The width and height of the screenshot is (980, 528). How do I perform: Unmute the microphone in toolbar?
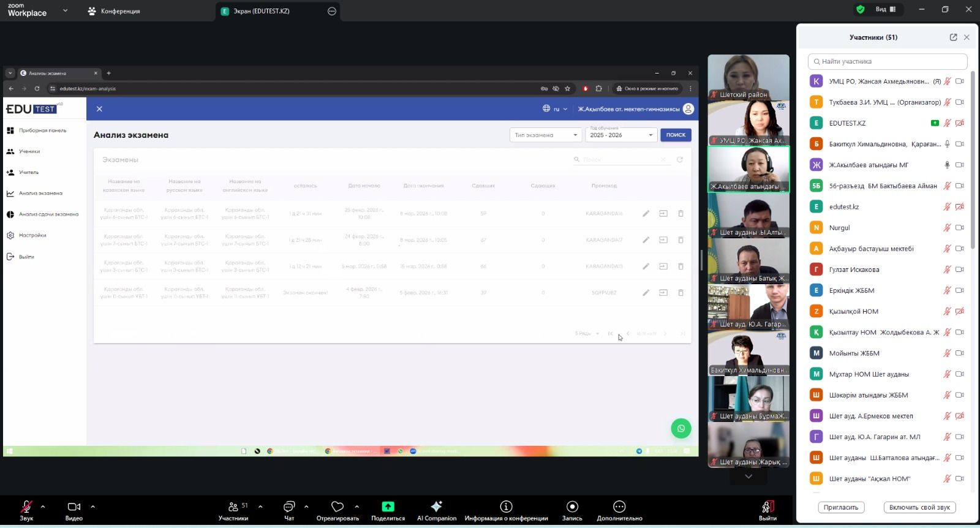(26, 507)
